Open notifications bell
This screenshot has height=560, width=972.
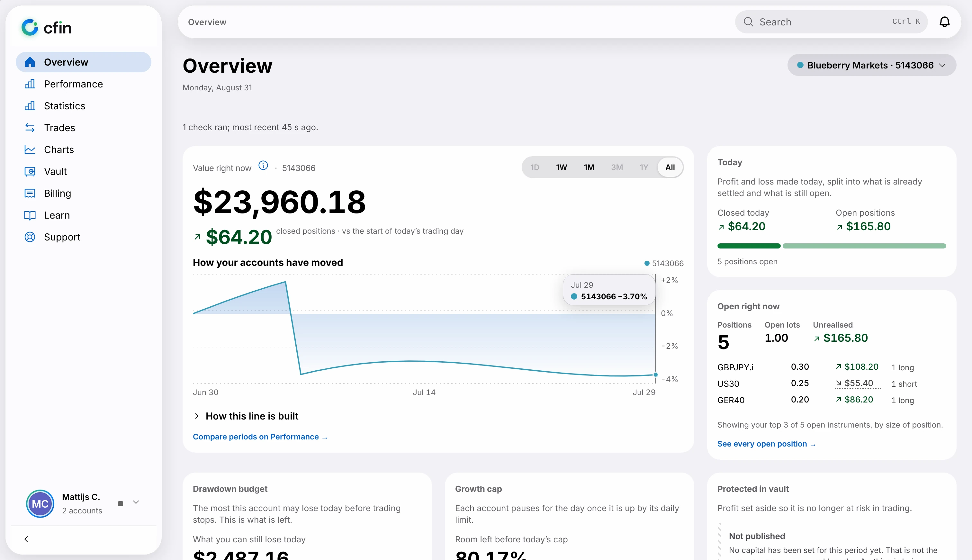point(944,22)
